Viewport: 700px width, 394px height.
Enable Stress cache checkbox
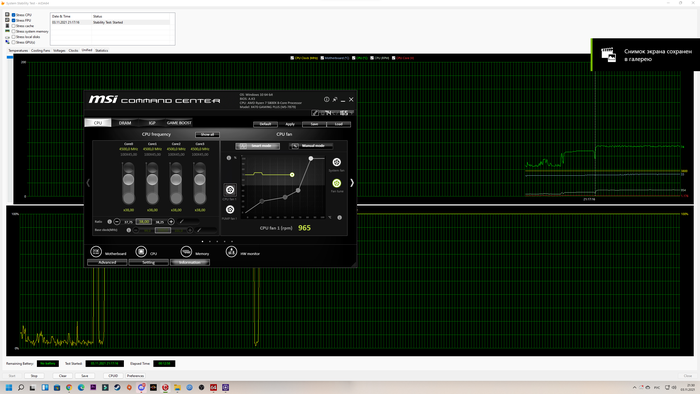(13, 26)
